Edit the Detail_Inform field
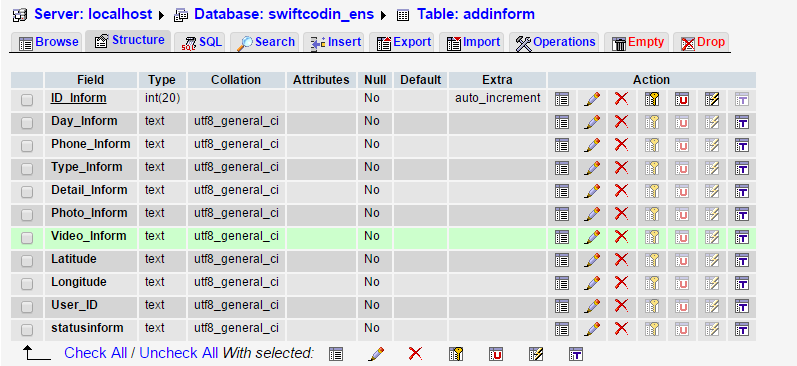 591,191
